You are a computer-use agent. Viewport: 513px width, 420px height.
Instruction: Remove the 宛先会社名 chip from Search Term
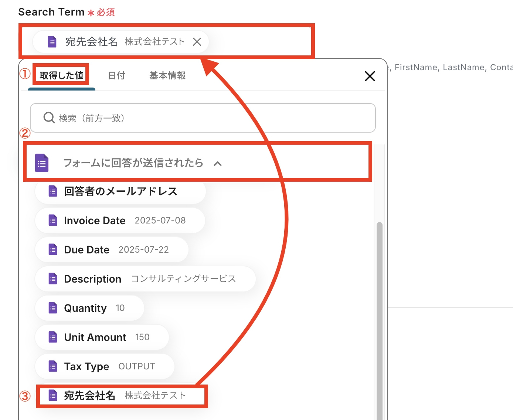pos(197,42)
